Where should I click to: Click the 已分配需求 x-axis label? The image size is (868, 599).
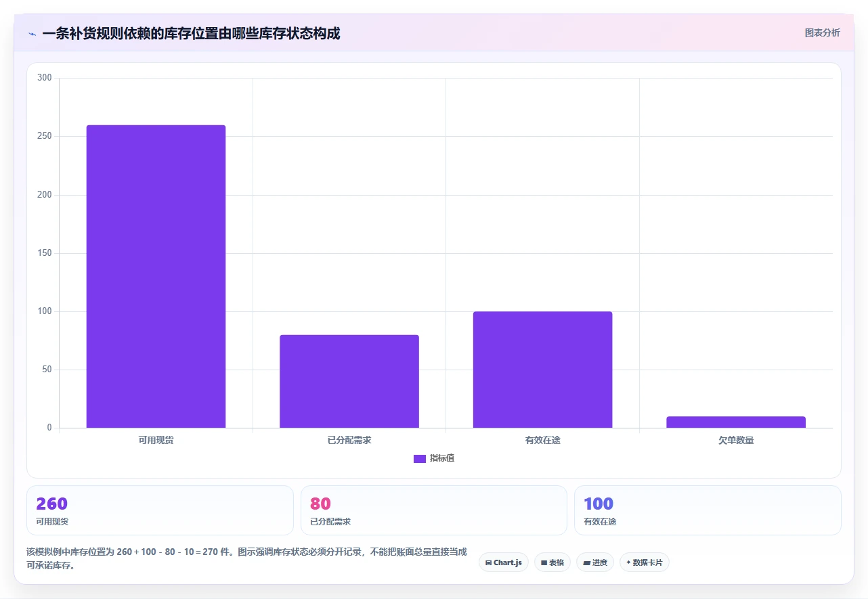coord(349,441)
